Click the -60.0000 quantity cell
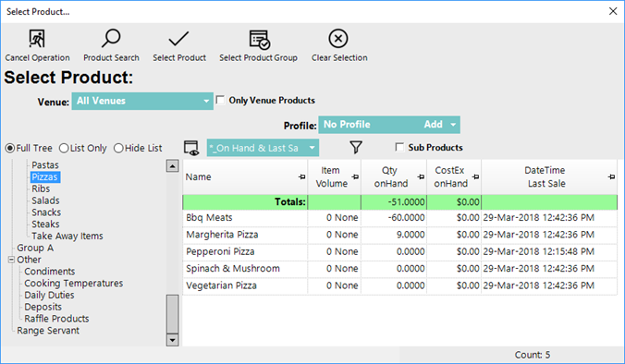 [394, 218]
